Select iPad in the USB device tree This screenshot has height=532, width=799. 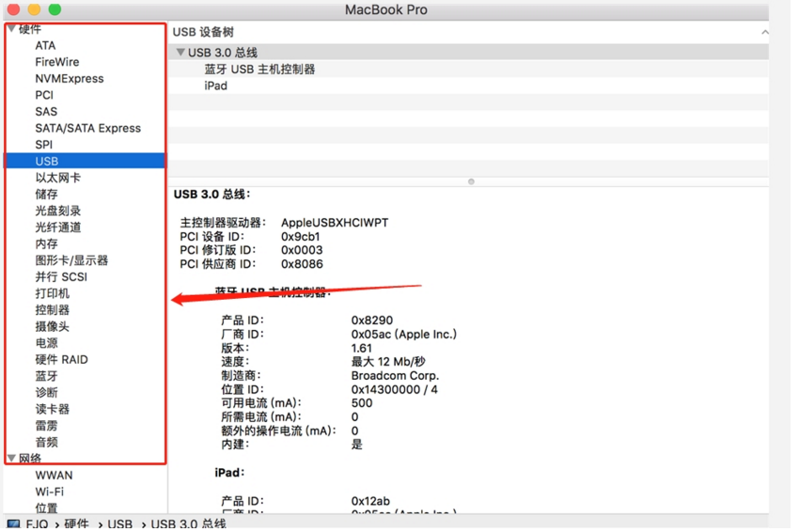[215, 86]
